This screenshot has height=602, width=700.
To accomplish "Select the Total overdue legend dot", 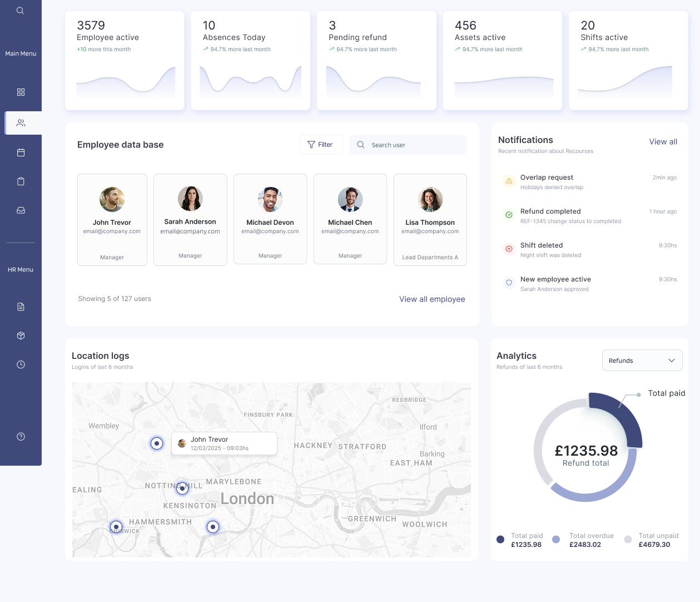I will [x=556, y=539].
